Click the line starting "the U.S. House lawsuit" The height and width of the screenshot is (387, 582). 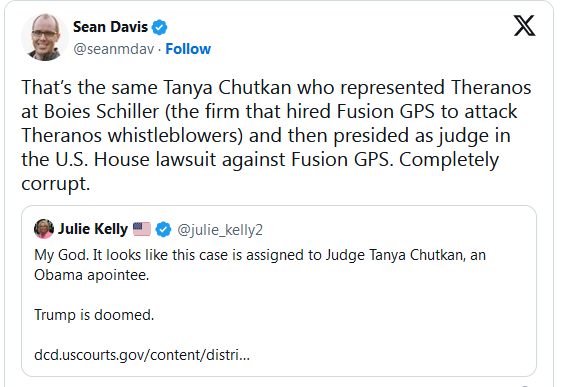tap(260, 160)
